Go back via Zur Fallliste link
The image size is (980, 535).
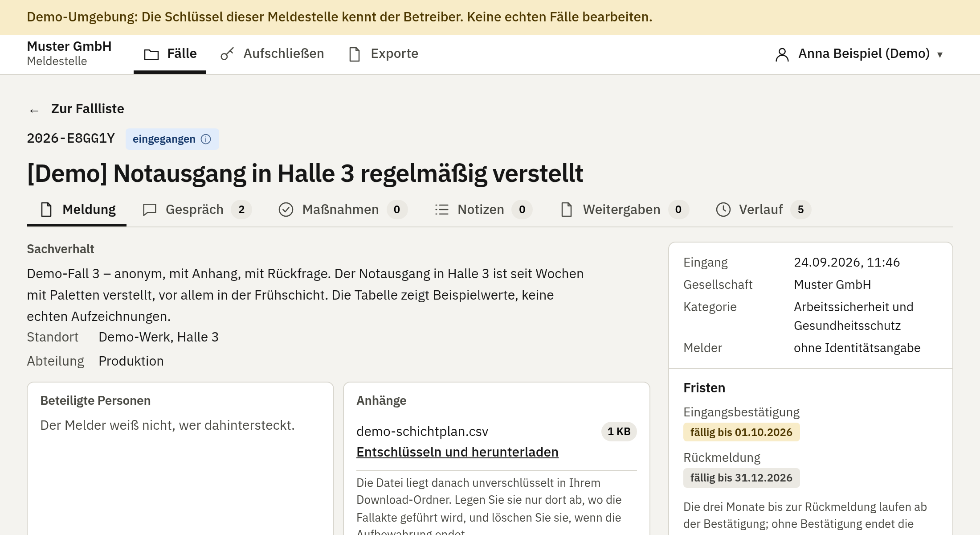point(77,109)
